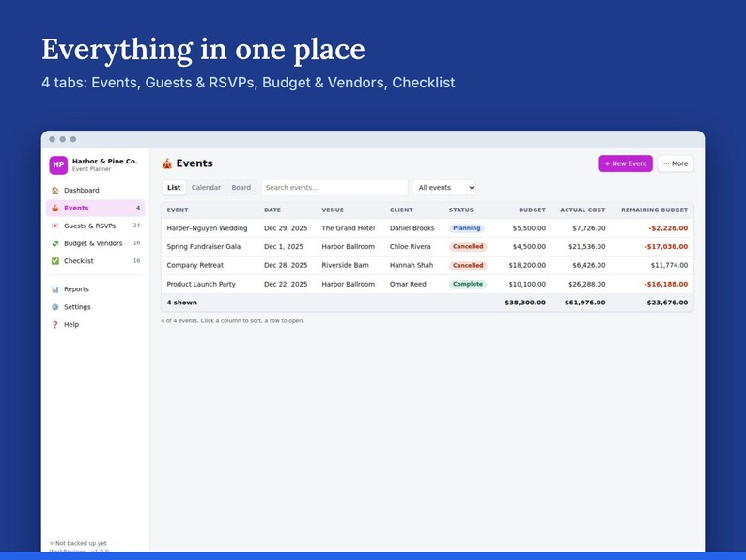
Task: Click Cancelled badge for Spring Fundraiser Gala
Action: click(468, 247)
